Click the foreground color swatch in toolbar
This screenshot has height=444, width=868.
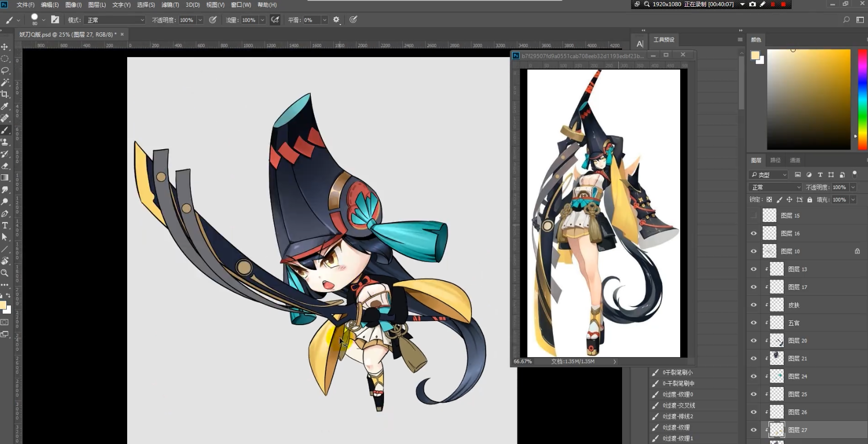click(3, 305)
